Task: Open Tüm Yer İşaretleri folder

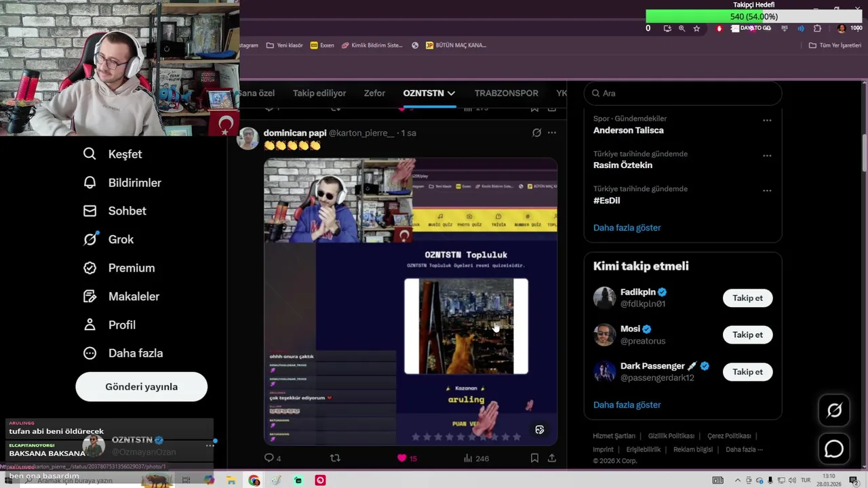Action: (835, 45)
